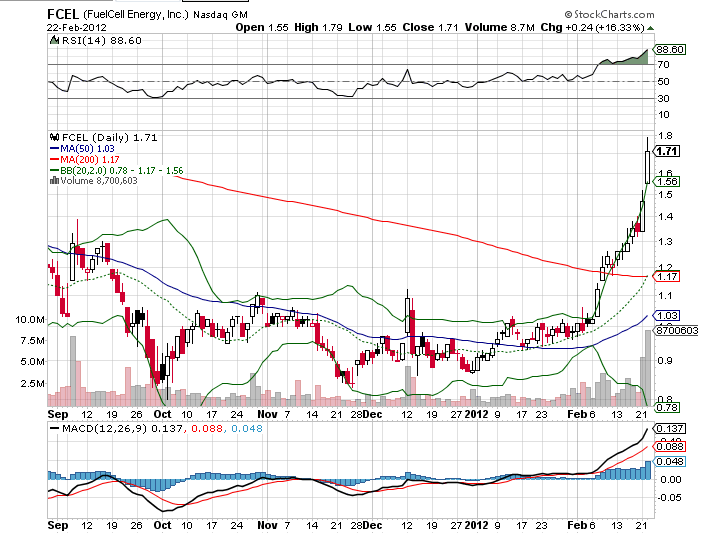Click the black MACD legend line swatch

pyautogui.click(x=54, y=429)
